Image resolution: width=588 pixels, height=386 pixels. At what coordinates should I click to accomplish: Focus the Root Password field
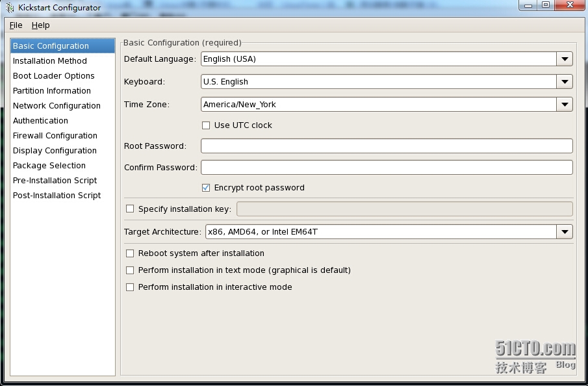click(x=387, y=146)
